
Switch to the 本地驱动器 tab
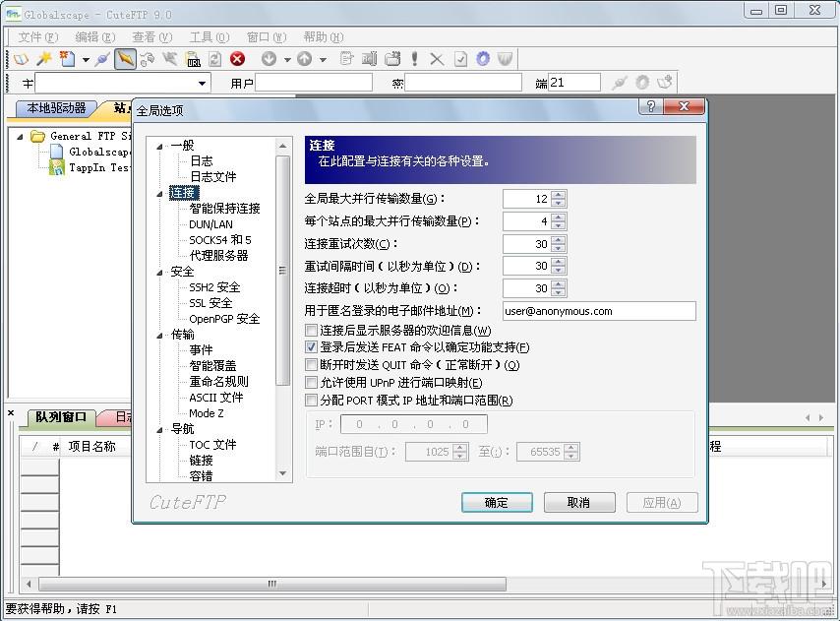(x=56, y=108)
